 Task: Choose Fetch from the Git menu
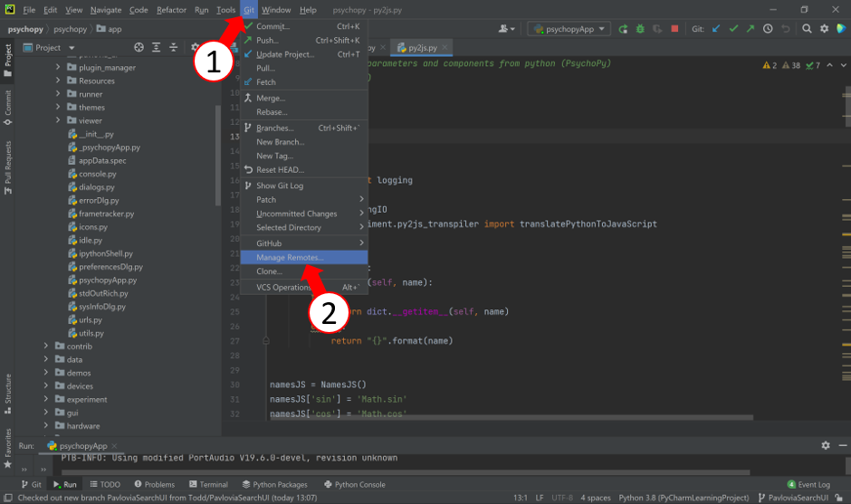[x=304, y=82]
